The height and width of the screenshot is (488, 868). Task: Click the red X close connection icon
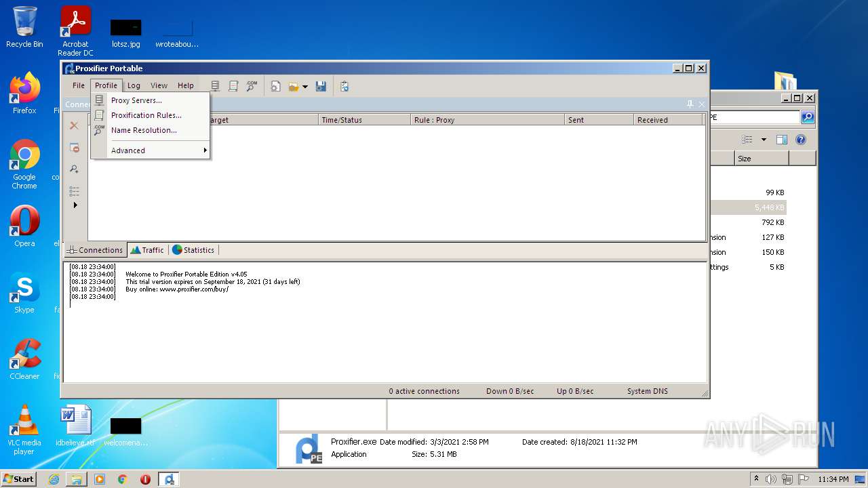[75, 125]
